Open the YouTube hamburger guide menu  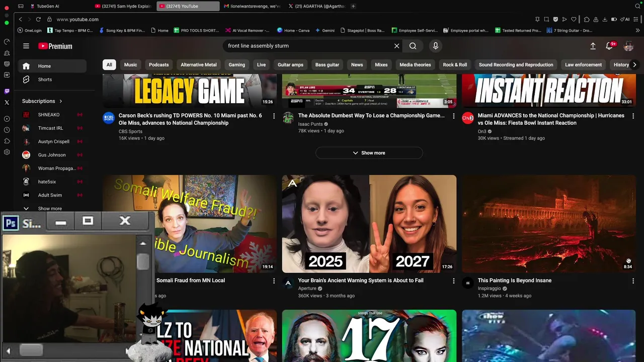click(x=26, y=46)
